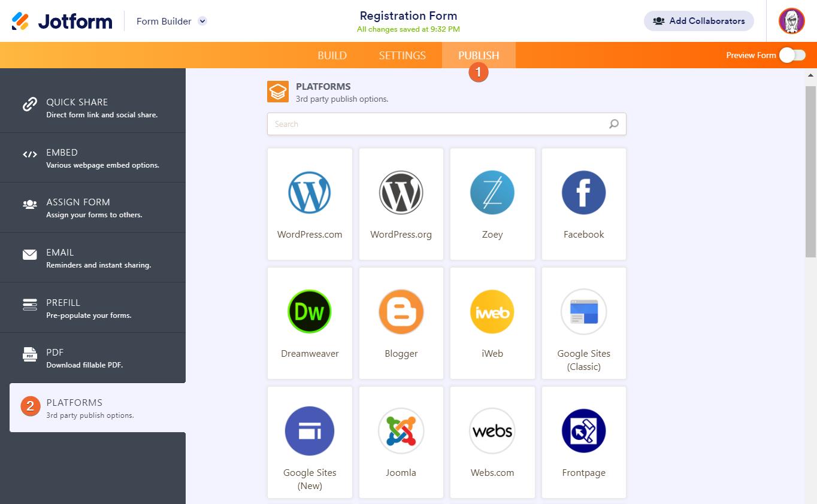Click the 'All changes saved at 9:32 PM' status
The width and height of the screenshot is (817, 504).
pos(408,29)
